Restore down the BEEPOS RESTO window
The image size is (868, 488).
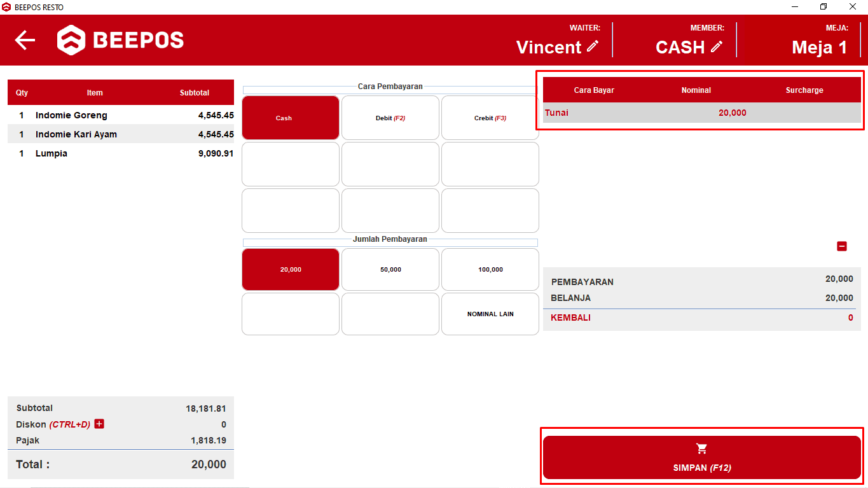coord(823,7)
